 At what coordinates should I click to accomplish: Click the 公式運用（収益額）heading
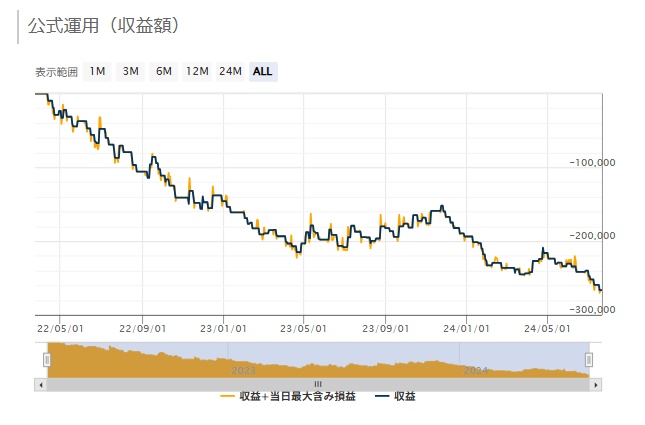coord(104,25)
